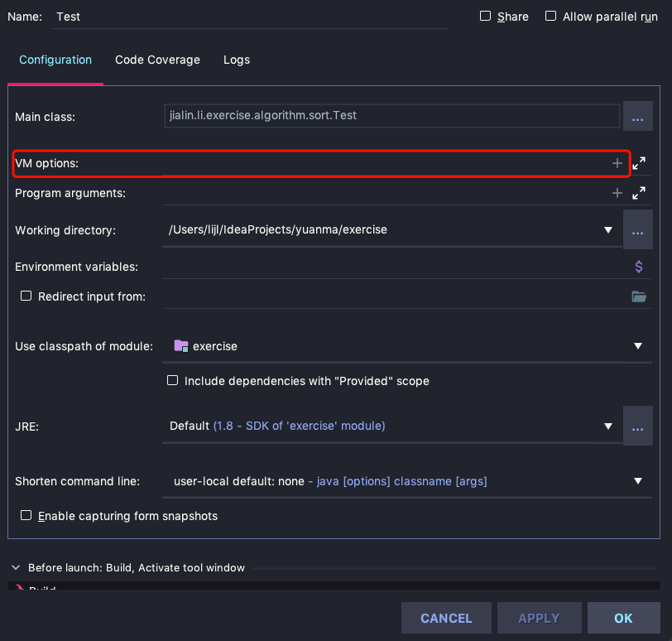The width and height of the screenshot is (672, 641).
Task: Confirm with the OK button
Action: coord(623,618)
